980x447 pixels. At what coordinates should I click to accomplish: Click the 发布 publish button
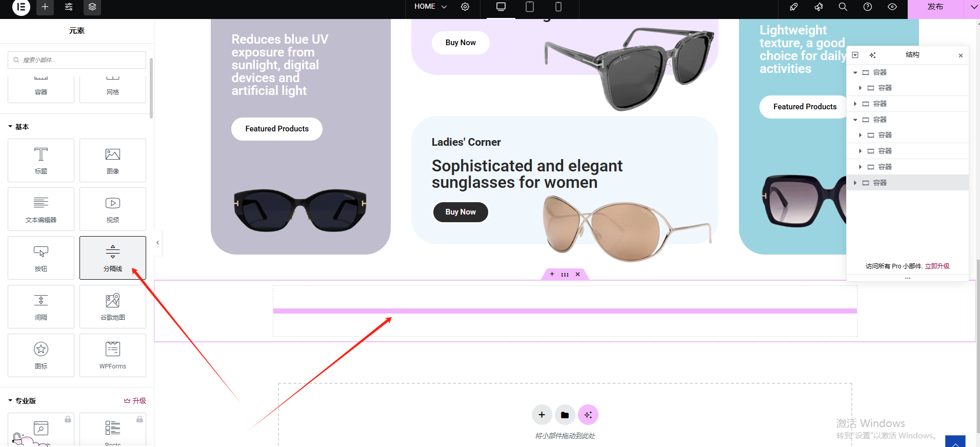[935, 7]
